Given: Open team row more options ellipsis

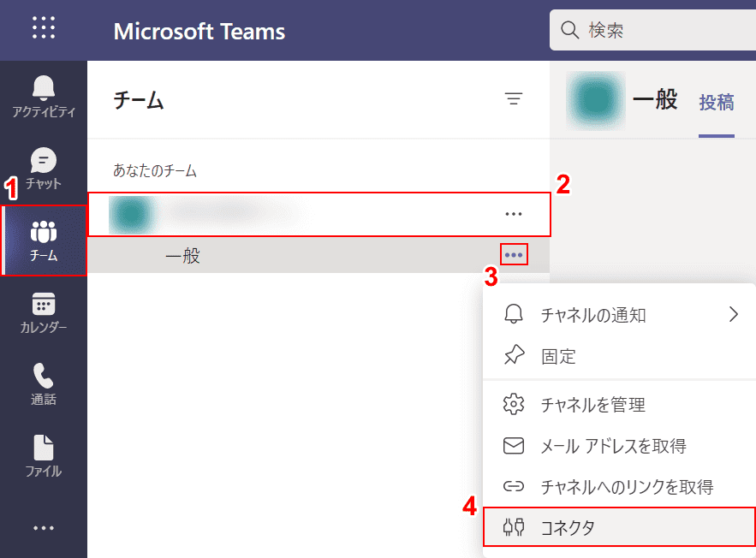Looking at the screenshot, I should tap(514, 214).
